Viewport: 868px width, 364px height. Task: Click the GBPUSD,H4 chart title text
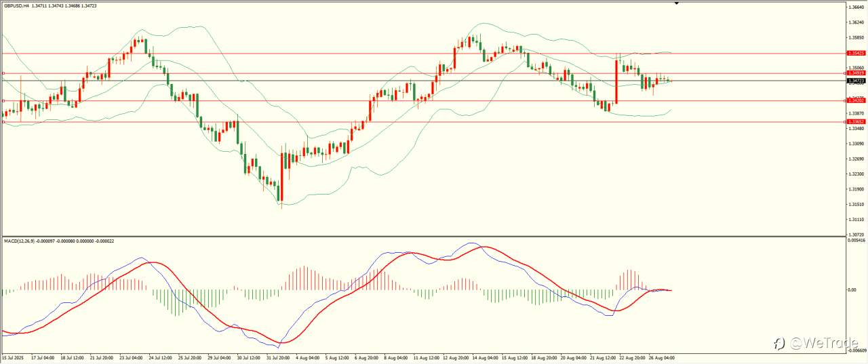click(16, 5)
